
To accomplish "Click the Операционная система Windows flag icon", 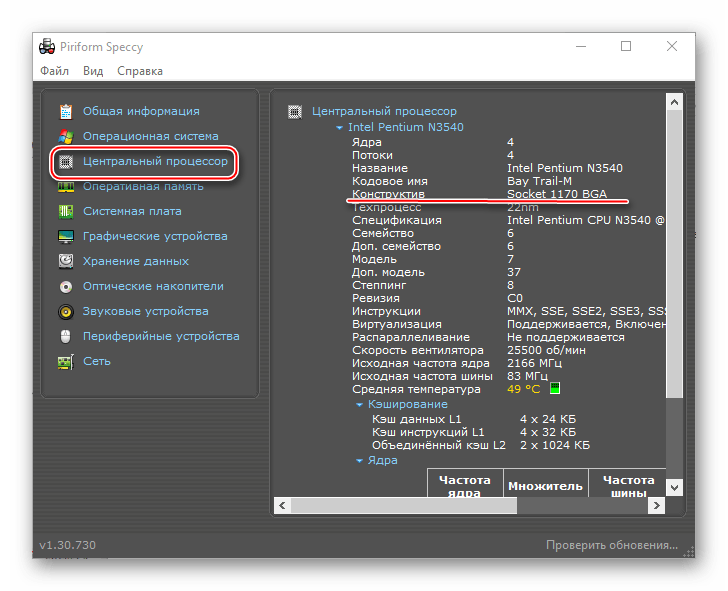I will [x=66, y=136].
